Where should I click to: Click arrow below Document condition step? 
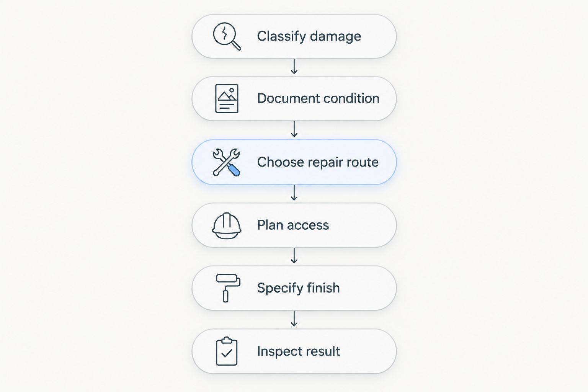[294, 129]
